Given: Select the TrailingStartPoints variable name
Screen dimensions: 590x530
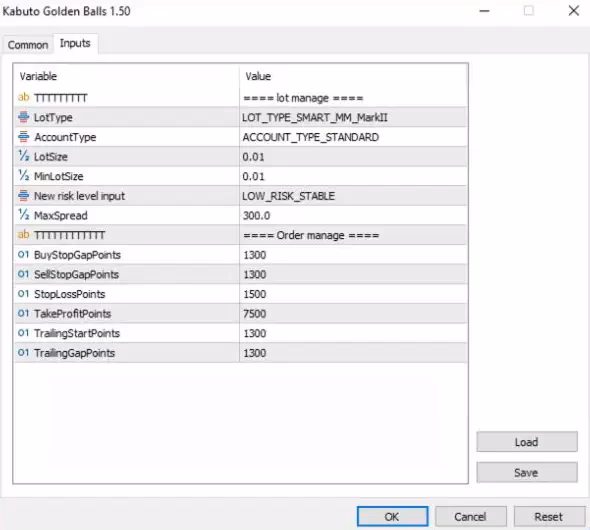Looking at the screenshot, I should pos(77,333).
